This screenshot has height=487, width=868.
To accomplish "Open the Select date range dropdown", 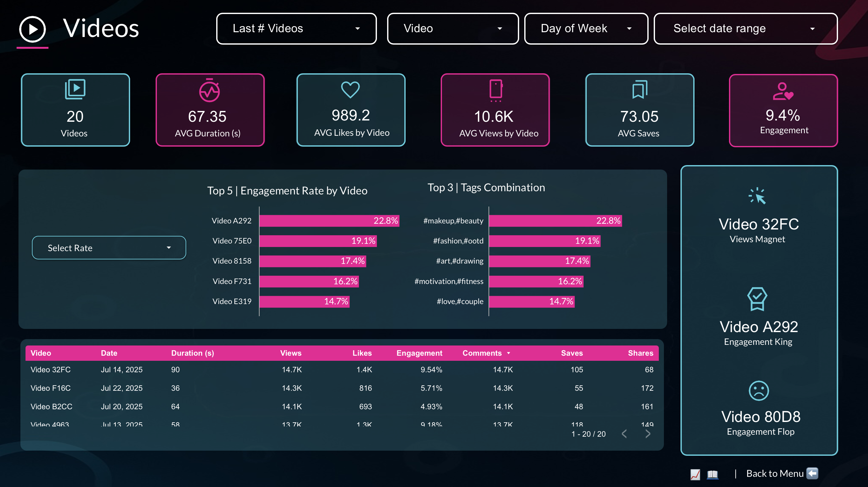I will pos(745,29).
